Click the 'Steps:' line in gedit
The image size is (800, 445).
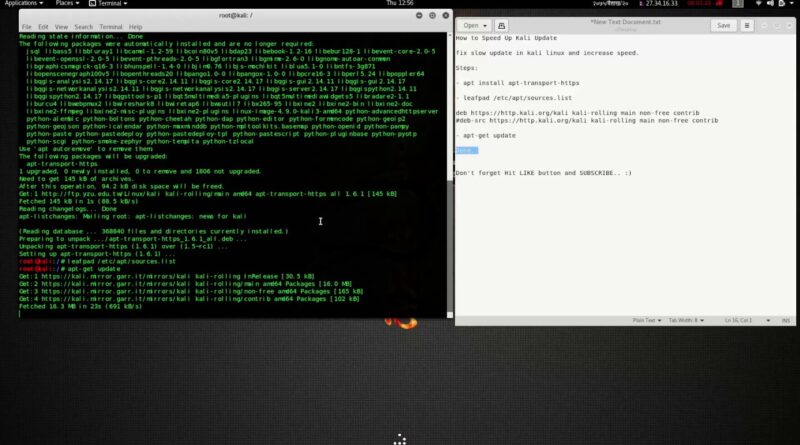coord(467,68)
